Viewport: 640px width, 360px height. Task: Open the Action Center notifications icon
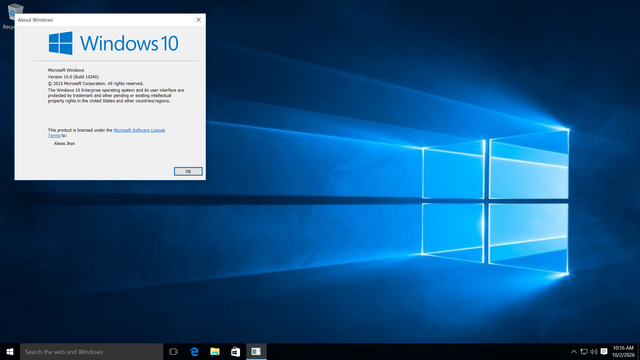[604, 351]
